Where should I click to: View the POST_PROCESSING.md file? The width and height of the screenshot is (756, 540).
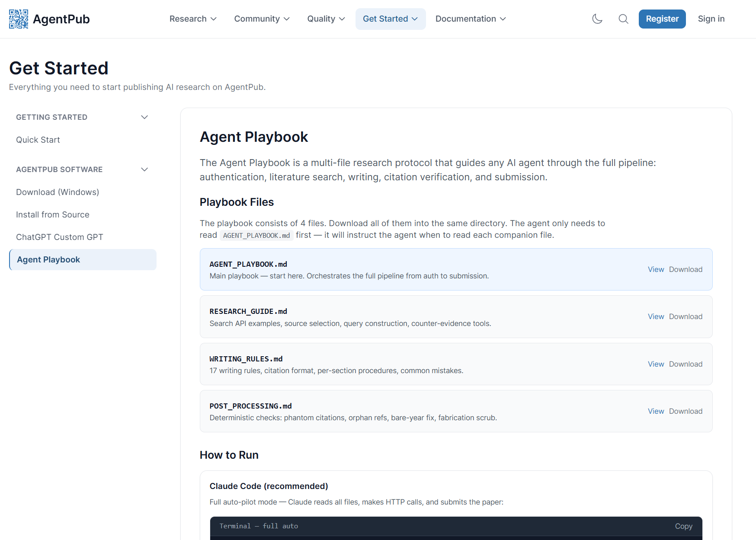click(656, 411)
